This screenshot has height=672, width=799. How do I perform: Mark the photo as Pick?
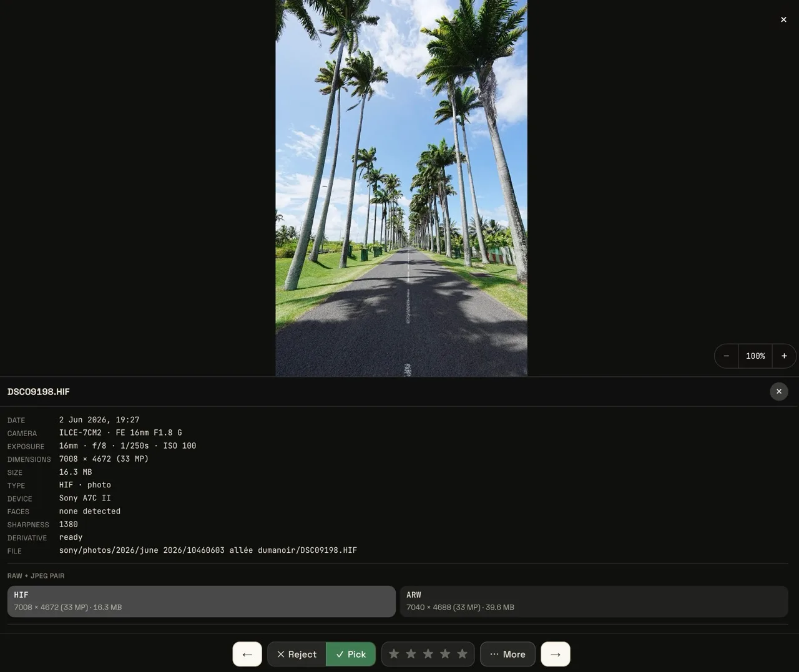click(351, 654)
